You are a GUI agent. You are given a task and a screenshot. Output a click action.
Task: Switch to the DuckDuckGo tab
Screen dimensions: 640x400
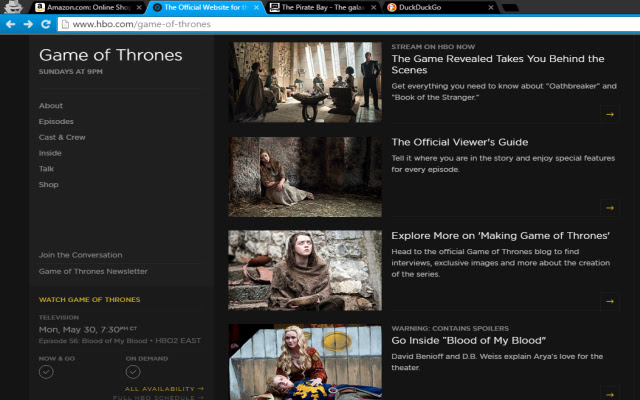tap(440, 7)
